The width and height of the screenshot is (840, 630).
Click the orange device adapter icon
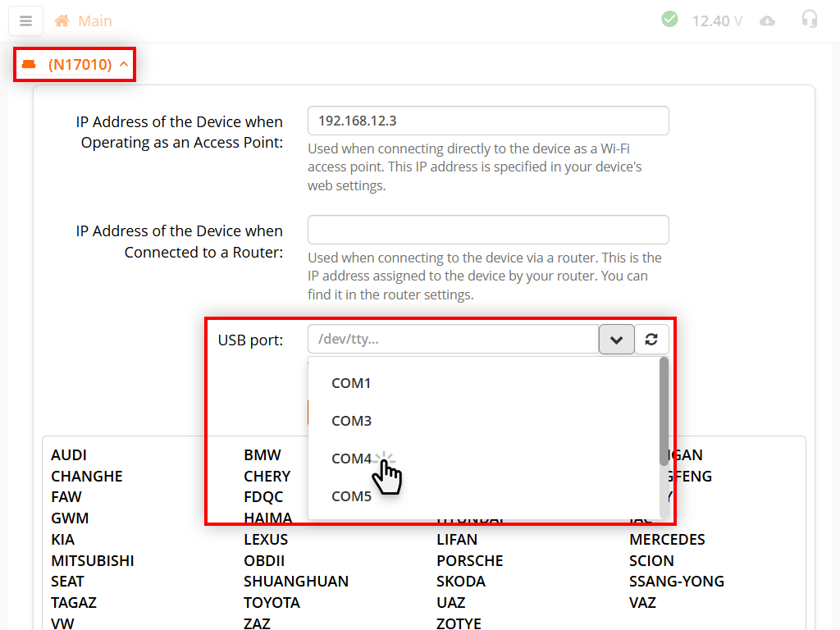tap(30, 64)
